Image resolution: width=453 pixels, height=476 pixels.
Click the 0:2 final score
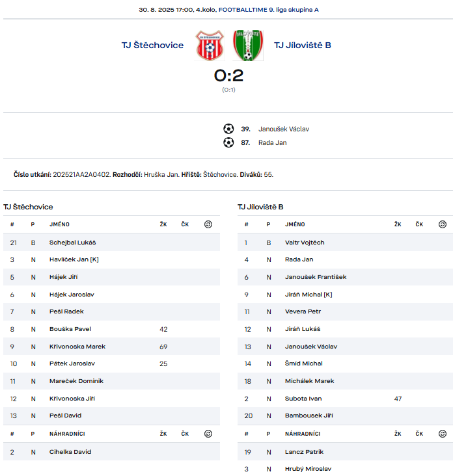click(228, 75)
